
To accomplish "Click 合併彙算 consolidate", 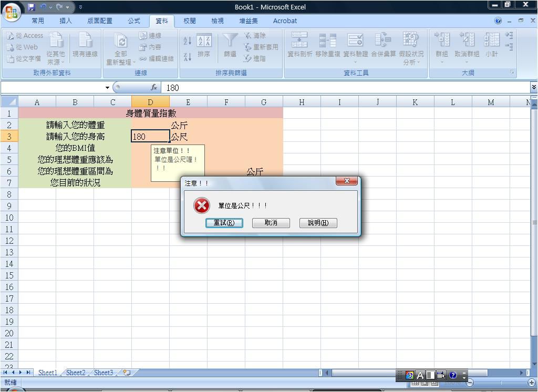I will pyautogui.click(x=383, y=44).
